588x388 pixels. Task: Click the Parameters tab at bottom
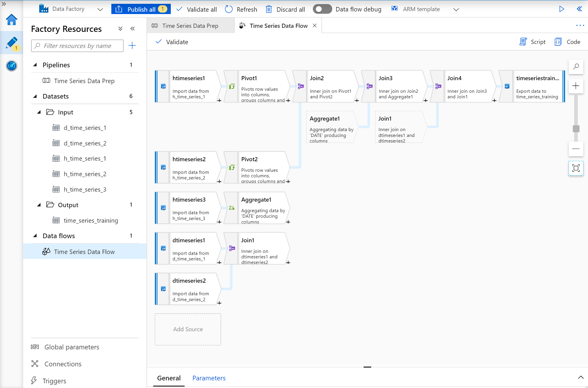(x=209, y=377)
